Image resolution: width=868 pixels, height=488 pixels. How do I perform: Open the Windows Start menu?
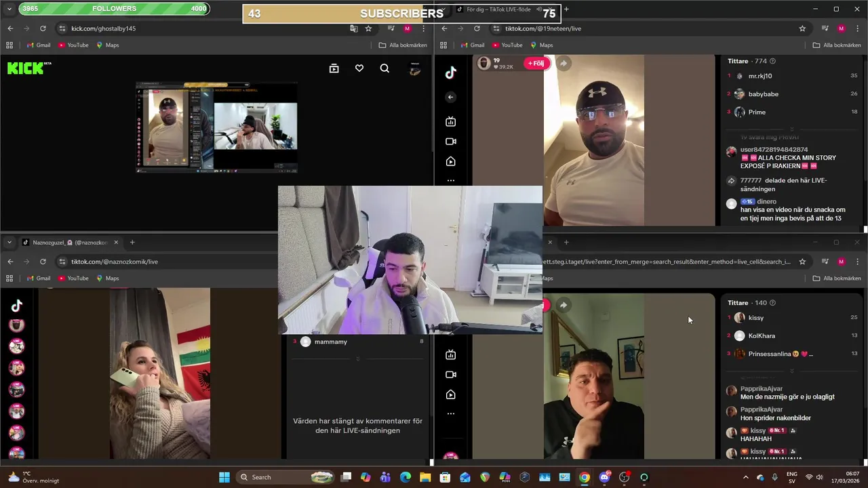[x=224, y=477]
